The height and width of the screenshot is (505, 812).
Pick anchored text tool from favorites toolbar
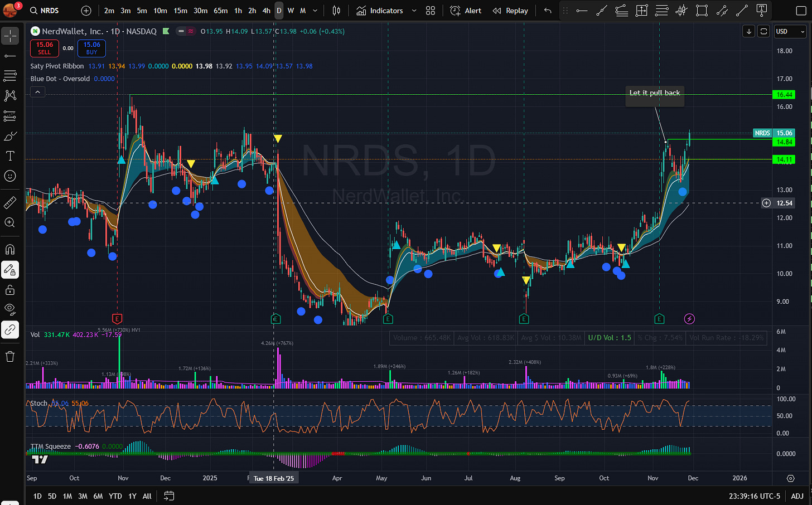click(x=762, y=10)
